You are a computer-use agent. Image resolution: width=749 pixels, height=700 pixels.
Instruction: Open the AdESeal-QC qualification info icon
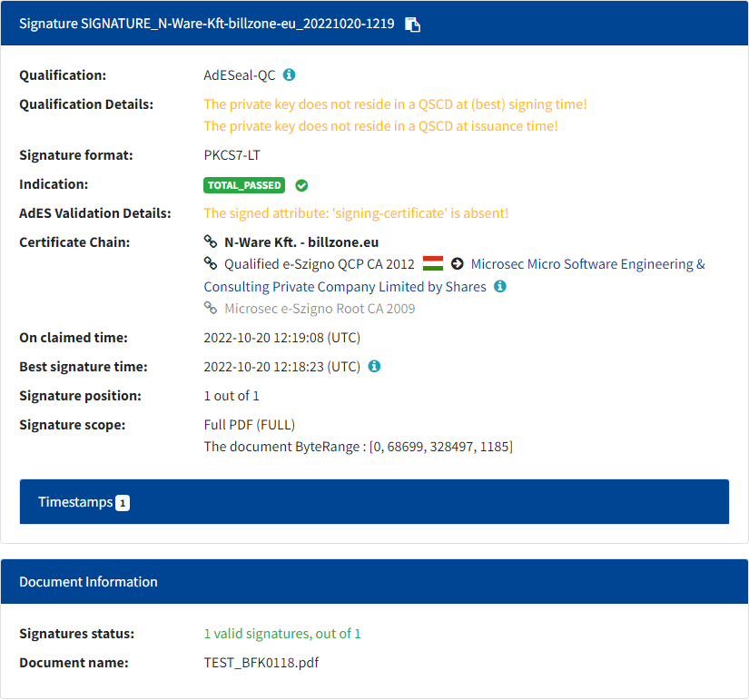(289, 75)
